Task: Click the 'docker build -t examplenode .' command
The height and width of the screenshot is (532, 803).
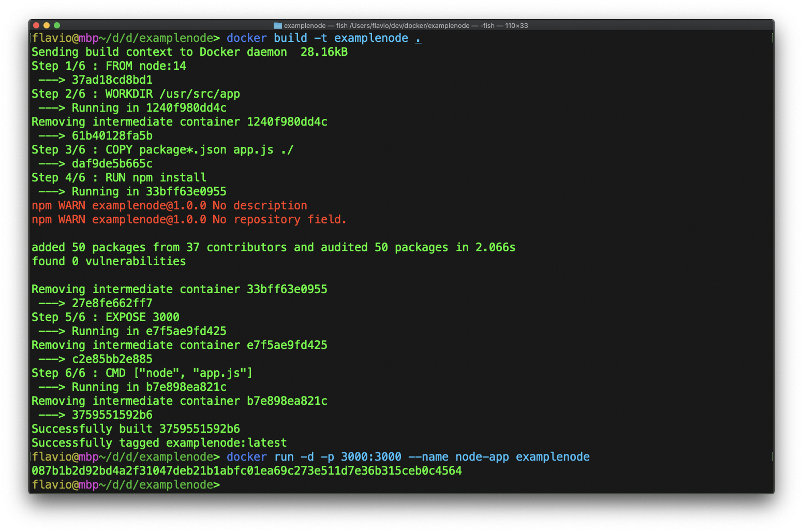Action: (317, 38)
